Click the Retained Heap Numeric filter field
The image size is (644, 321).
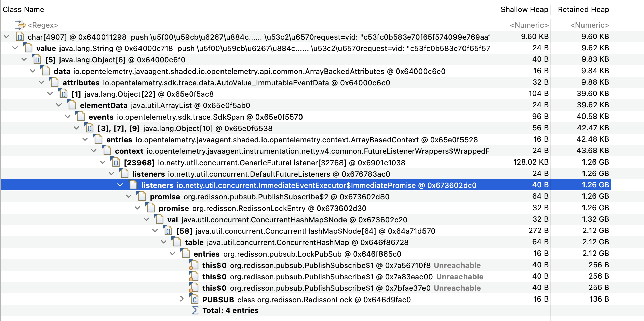pyautogui.click(x=590, y=25)
